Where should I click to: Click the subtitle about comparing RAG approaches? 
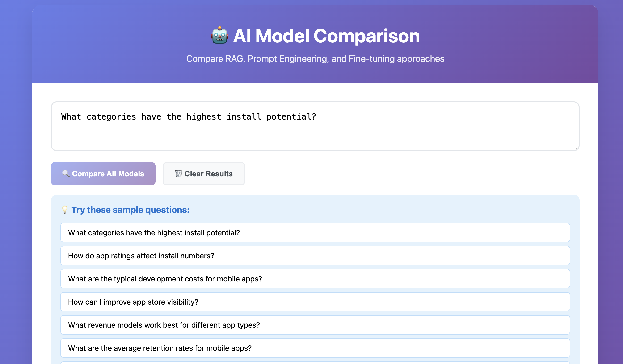pyautogui.click(x=315, y=59)
